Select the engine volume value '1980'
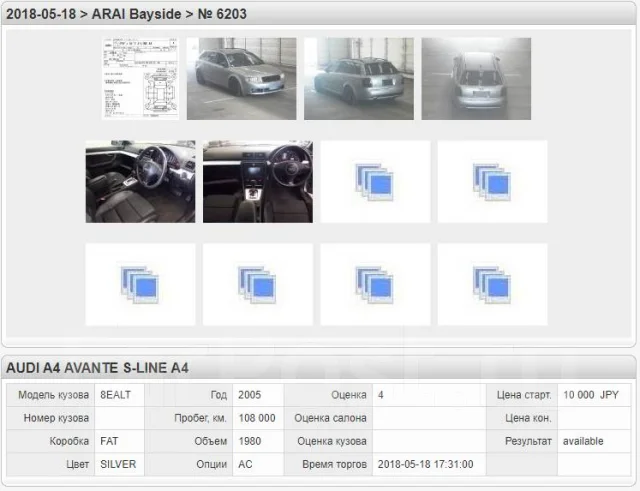Screen dimensions: 640x491 pos(249,441)
